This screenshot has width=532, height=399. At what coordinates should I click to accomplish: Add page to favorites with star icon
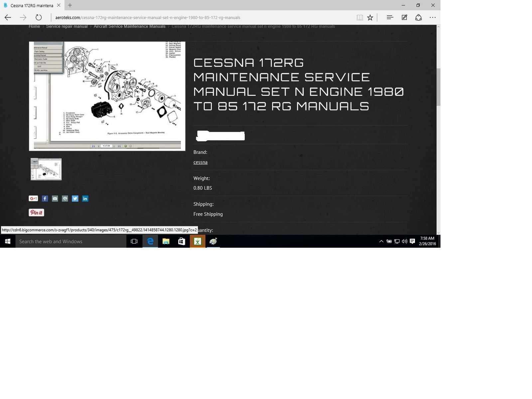(370, 18)
